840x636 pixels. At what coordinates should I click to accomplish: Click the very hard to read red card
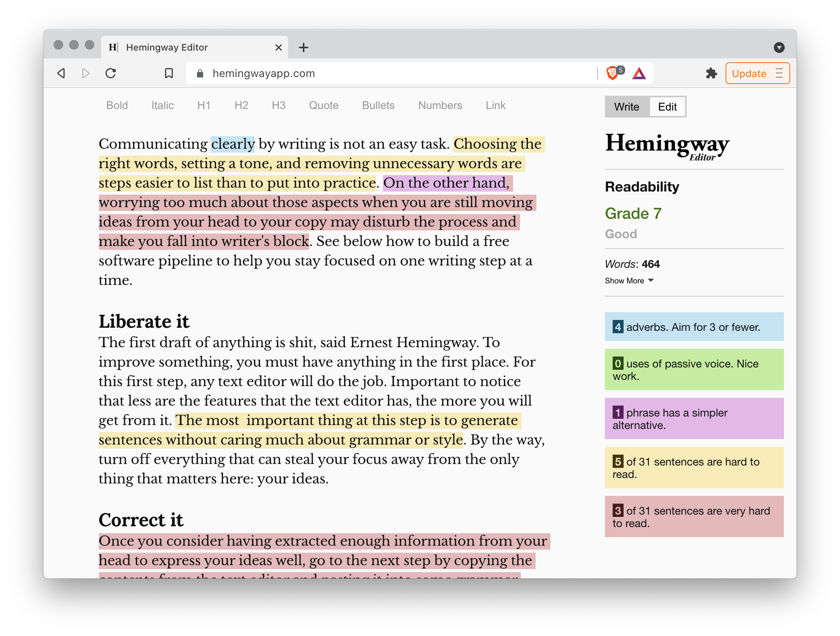tap(694, 517)
